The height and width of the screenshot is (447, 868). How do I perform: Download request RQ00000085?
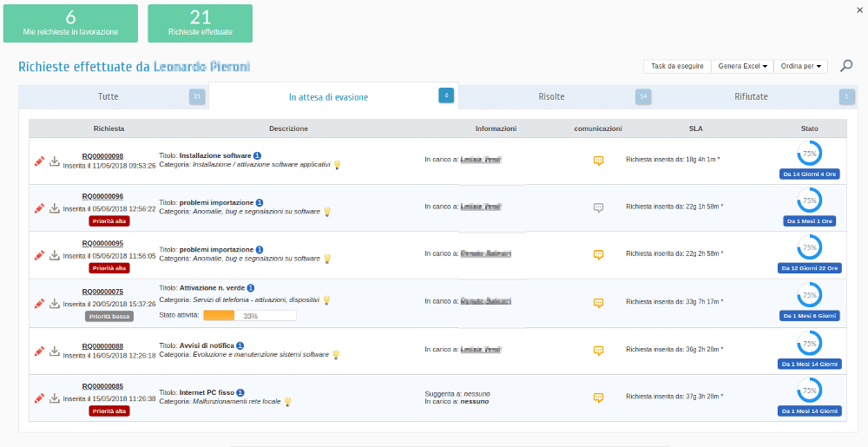pyautogui.click(x=54, y=398)
